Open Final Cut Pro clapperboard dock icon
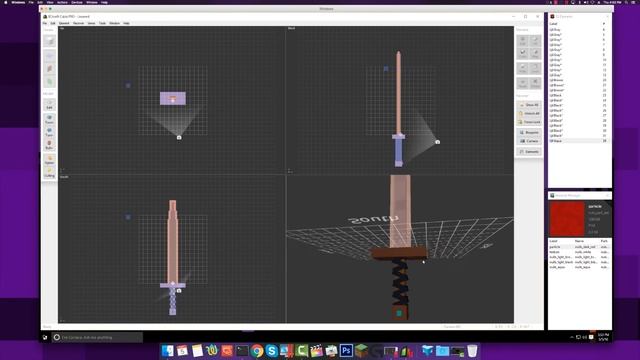The height and width of the screenshot is (360, 640). (x=316, y=351)
